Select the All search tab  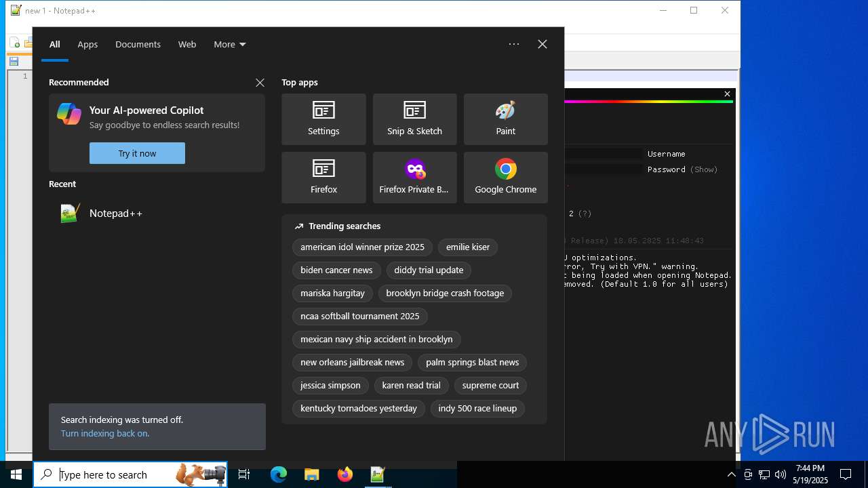point(55,44)
